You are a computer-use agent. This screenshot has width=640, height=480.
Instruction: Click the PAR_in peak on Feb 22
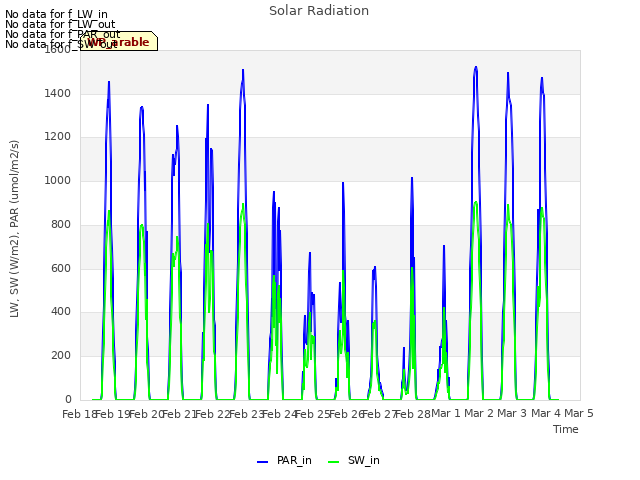point(243,70)
